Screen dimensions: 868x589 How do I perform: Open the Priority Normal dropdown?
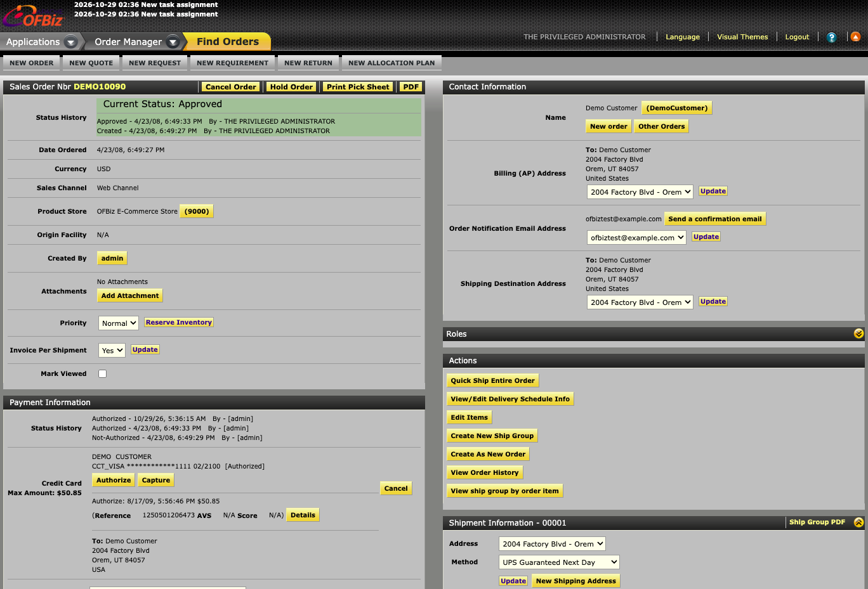(x=118, y=323)
